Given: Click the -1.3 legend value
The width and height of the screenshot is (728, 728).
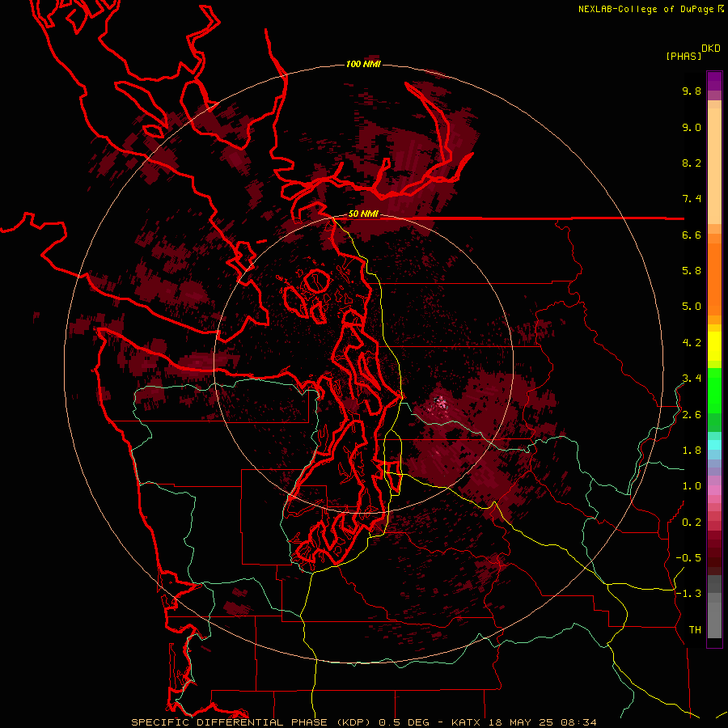Looking at the screenshot, I should click(x=688, y=594).
